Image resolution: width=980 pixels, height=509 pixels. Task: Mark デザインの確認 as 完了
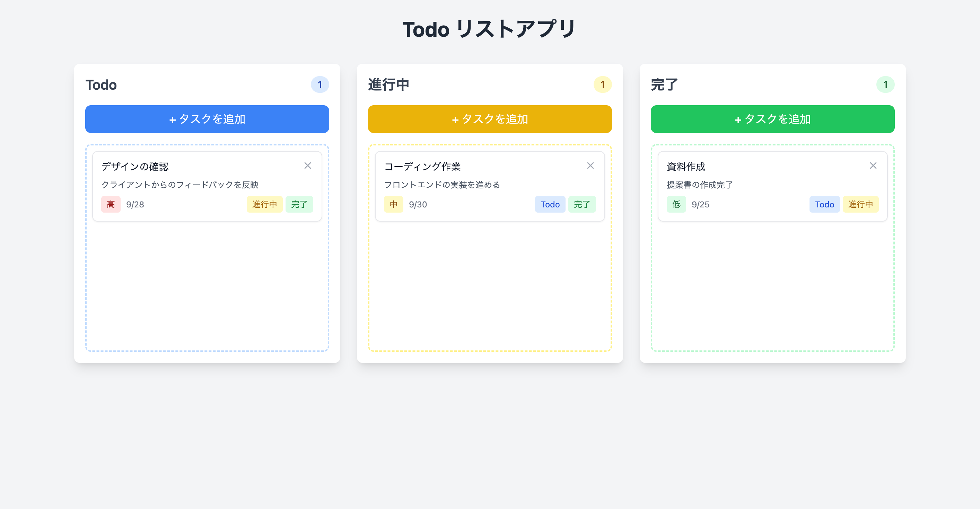(x=299, y=204)
